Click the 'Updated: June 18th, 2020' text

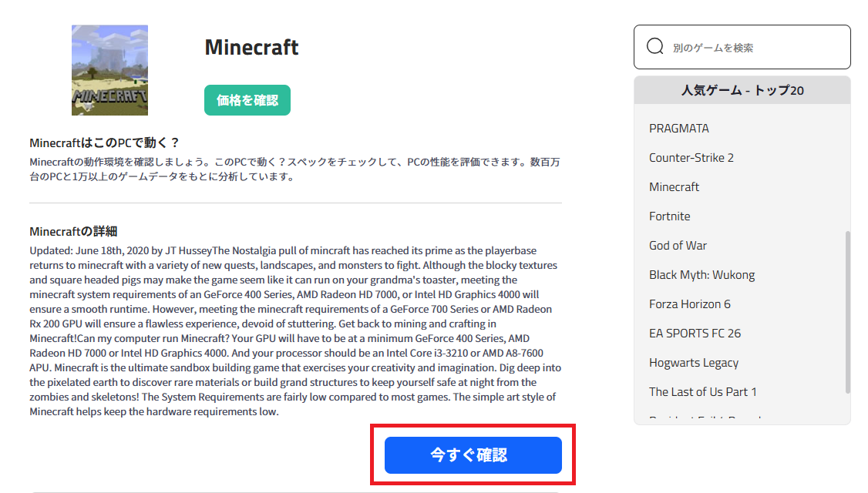tap(89, 250)
